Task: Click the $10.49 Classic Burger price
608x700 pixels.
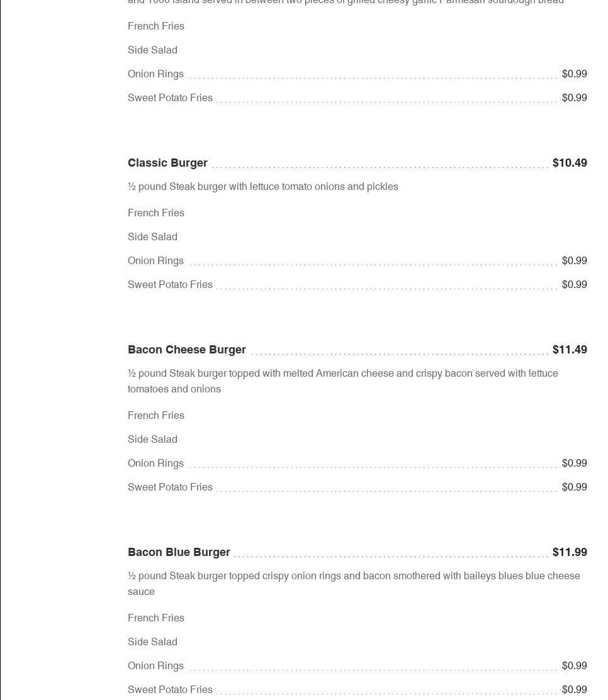Action: coord(570,163)
